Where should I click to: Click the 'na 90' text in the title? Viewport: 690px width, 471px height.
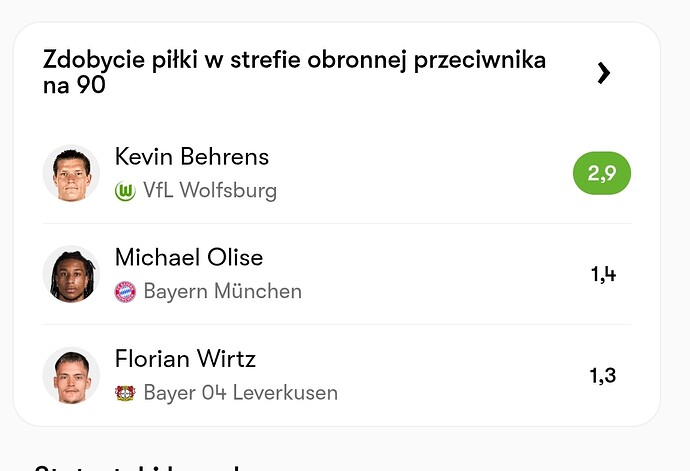74,86
